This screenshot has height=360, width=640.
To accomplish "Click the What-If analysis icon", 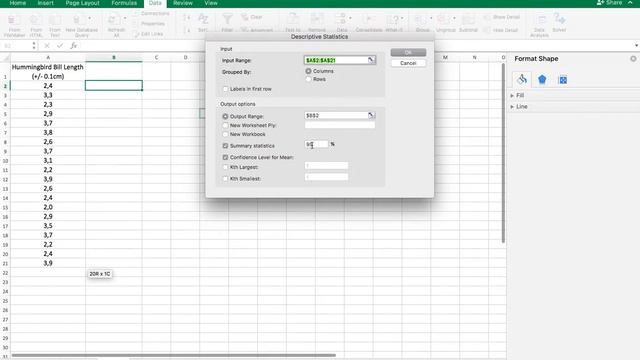I will tap(393, 19).
